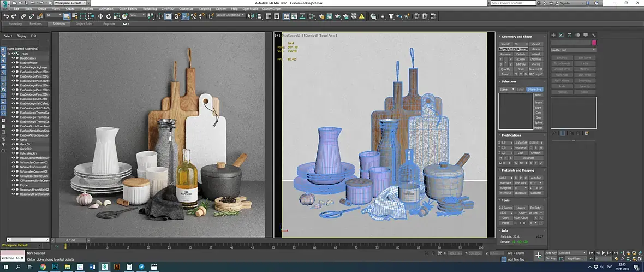644x272 pixels.
Task: Hide the BlackScissors object via eye icon
Action: coord(13,58)
